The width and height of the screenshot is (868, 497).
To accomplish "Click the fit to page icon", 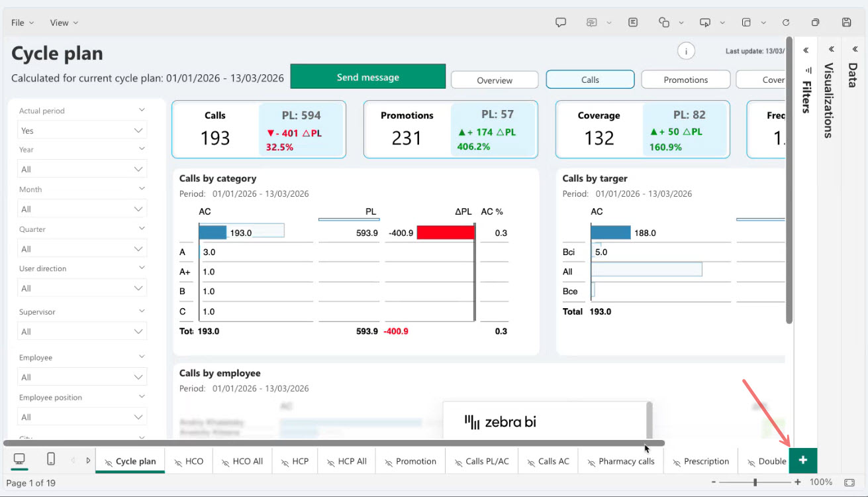I will tap(849, 482).
